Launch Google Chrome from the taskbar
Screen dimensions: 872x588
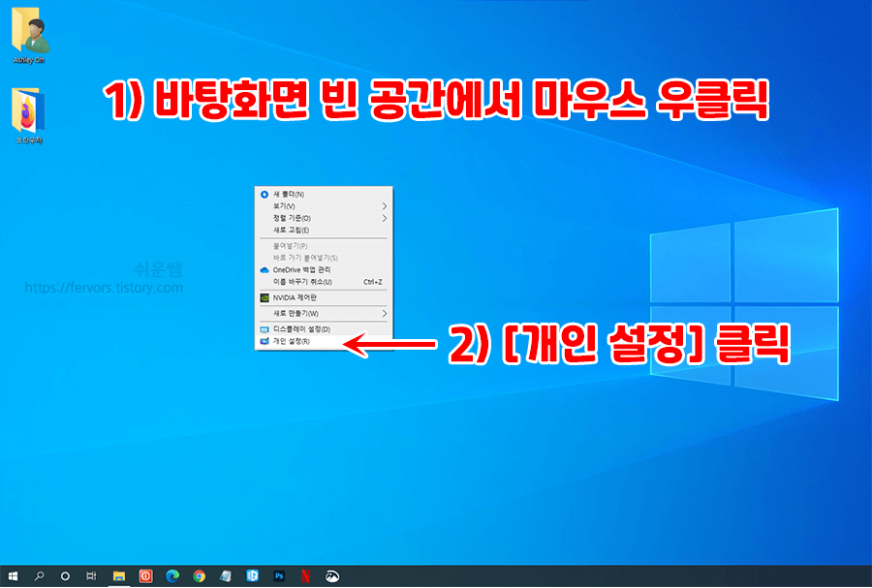pyautogui.click(x=199, y=576)
